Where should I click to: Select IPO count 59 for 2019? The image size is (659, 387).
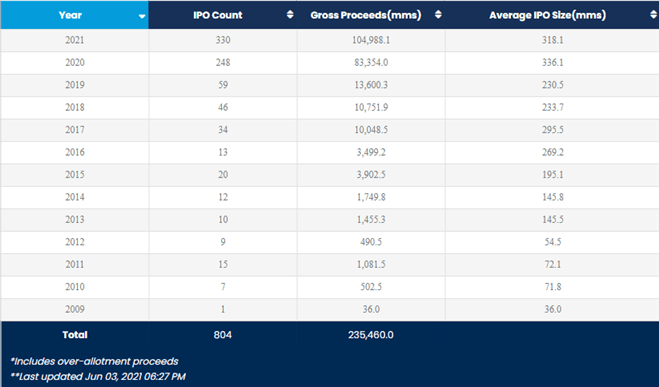pyautogui.click(x=223, y=85)
